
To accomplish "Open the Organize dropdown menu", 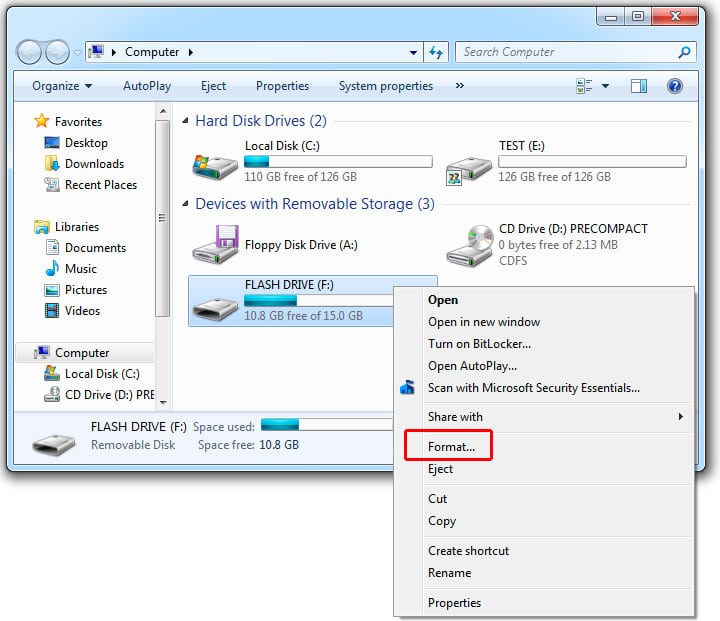I will [61, 86].
